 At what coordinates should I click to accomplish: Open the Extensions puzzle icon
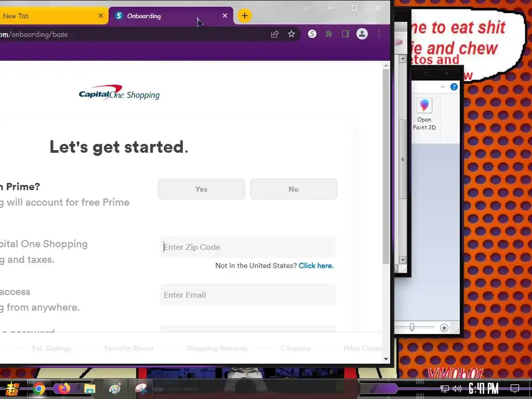tap(328, 34)
